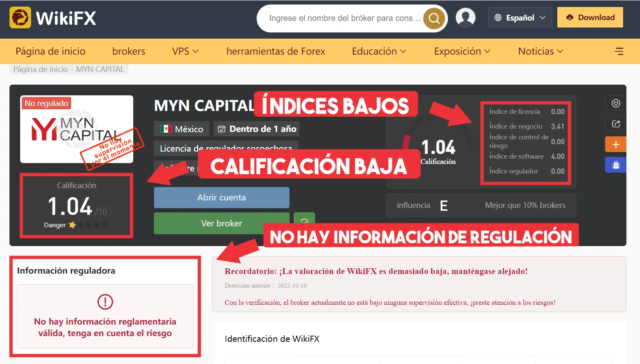
Task: Expand the Exposición menu
Action: click(462, 51)
